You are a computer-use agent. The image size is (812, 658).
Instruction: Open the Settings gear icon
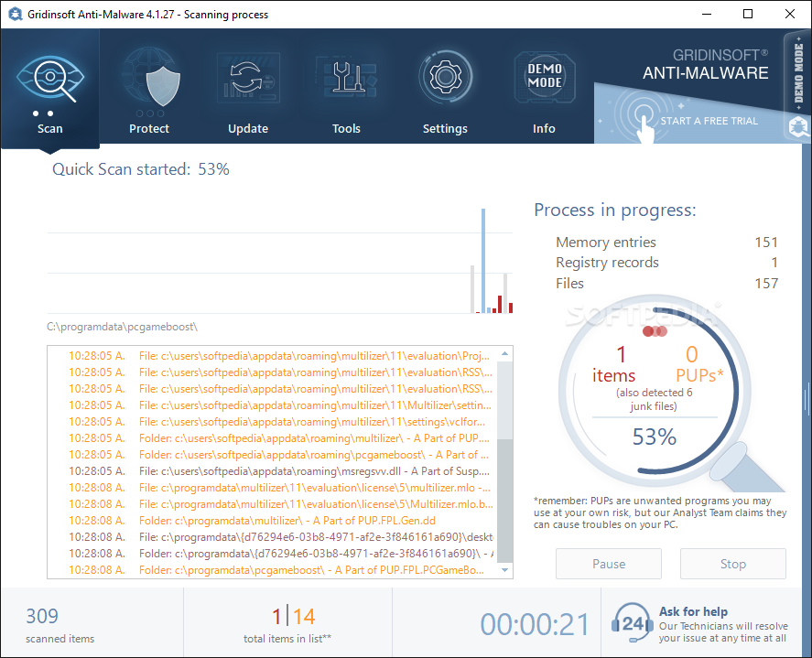[x=445, y=77]
